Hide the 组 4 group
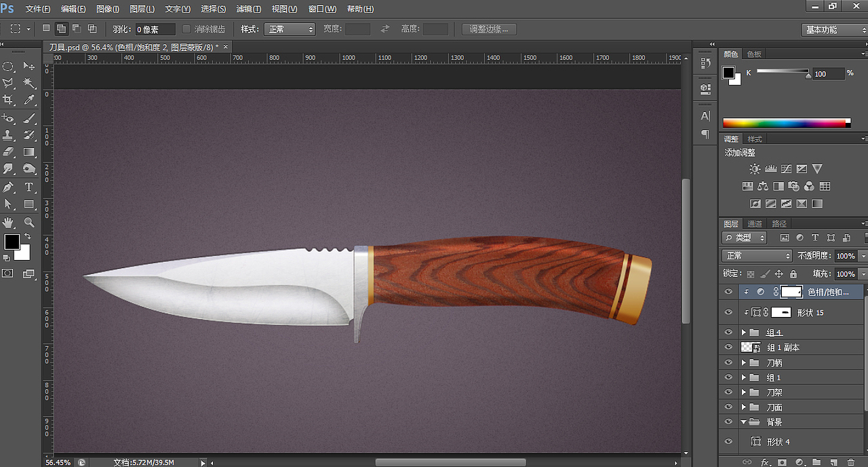The width and height of the screenshot is (868, 467). pos(728,333)
